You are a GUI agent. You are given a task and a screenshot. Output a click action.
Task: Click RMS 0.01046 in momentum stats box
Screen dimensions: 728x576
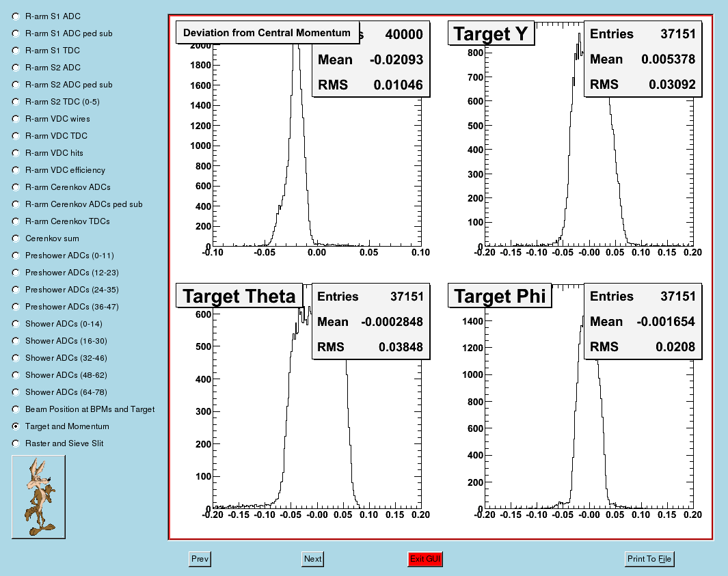370,85
